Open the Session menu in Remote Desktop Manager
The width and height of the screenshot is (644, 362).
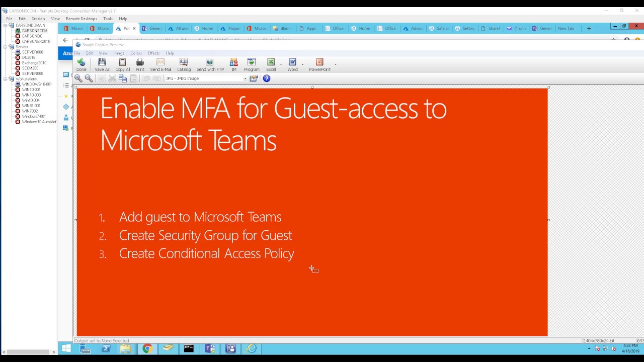[x=38, y=19]
